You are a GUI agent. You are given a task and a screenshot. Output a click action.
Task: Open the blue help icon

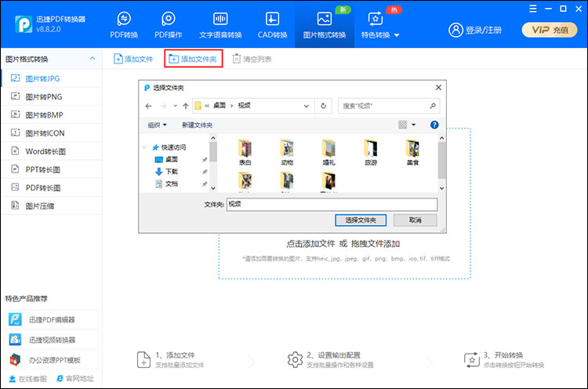(x=434, y=125)
